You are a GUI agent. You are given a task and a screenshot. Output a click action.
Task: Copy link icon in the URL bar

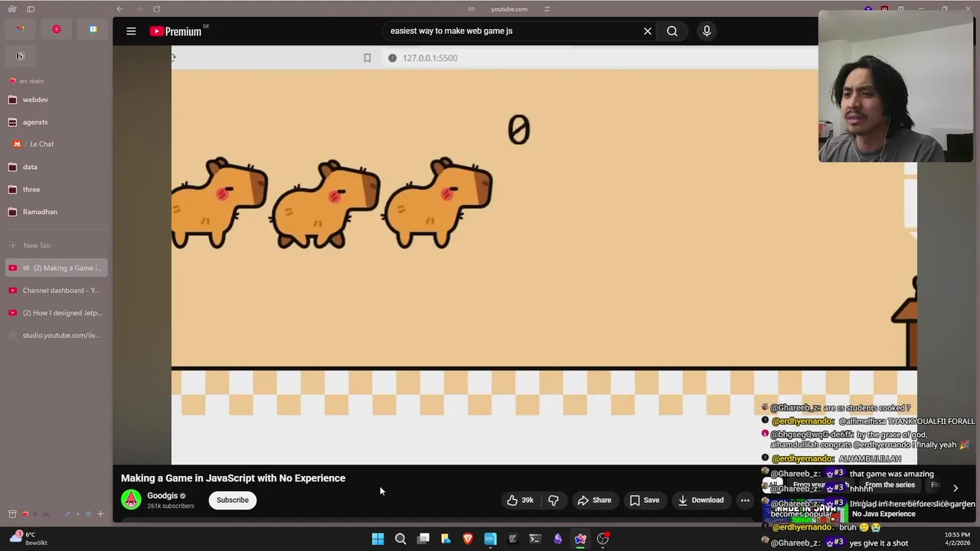[472, 9]
